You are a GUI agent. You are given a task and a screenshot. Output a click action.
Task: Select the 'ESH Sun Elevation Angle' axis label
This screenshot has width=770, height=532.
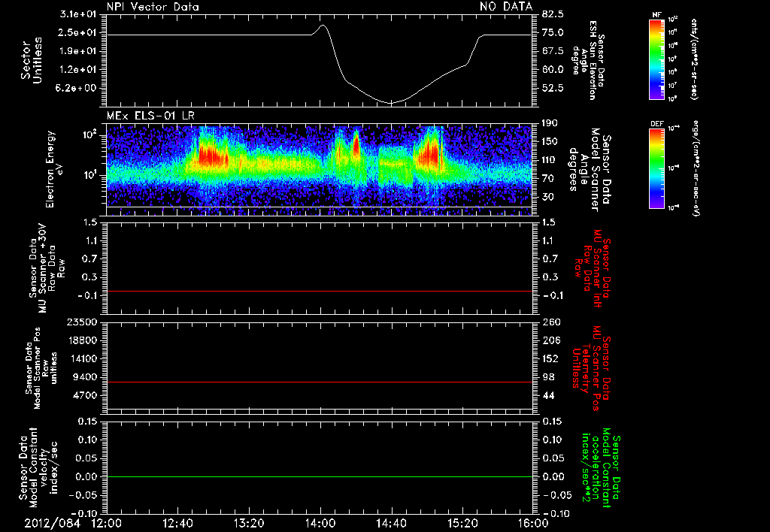coord(588,60)
